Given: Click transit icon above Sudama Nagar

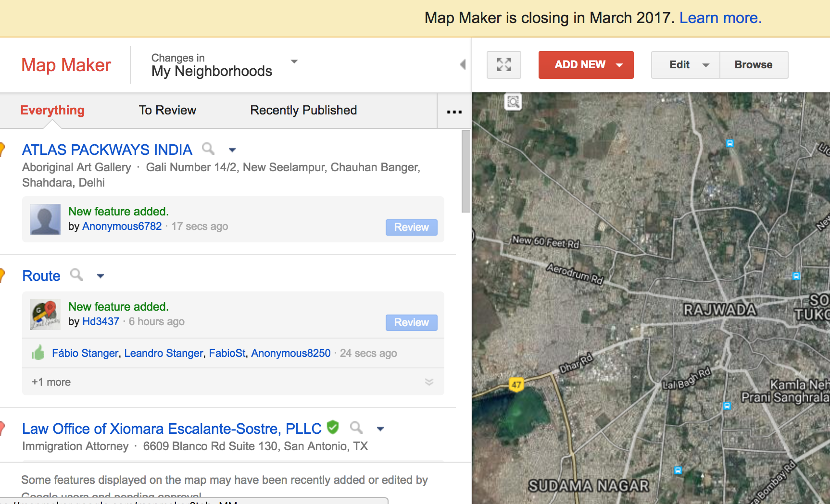Looking at the screenshot, I should (678, 470).
